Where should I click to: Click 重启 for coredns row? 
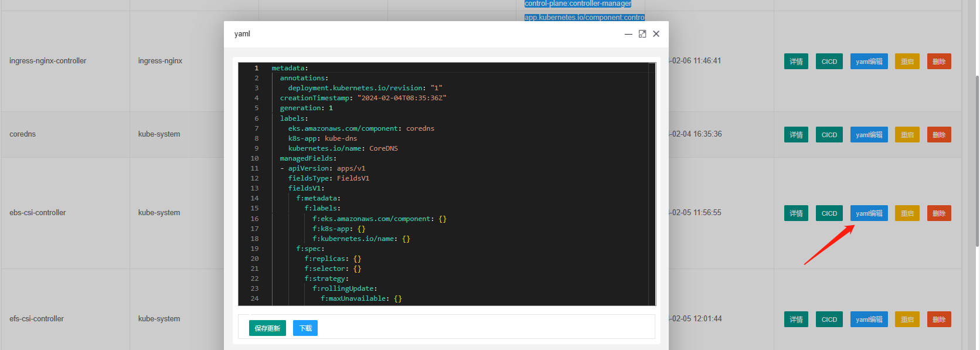point(907,135)
